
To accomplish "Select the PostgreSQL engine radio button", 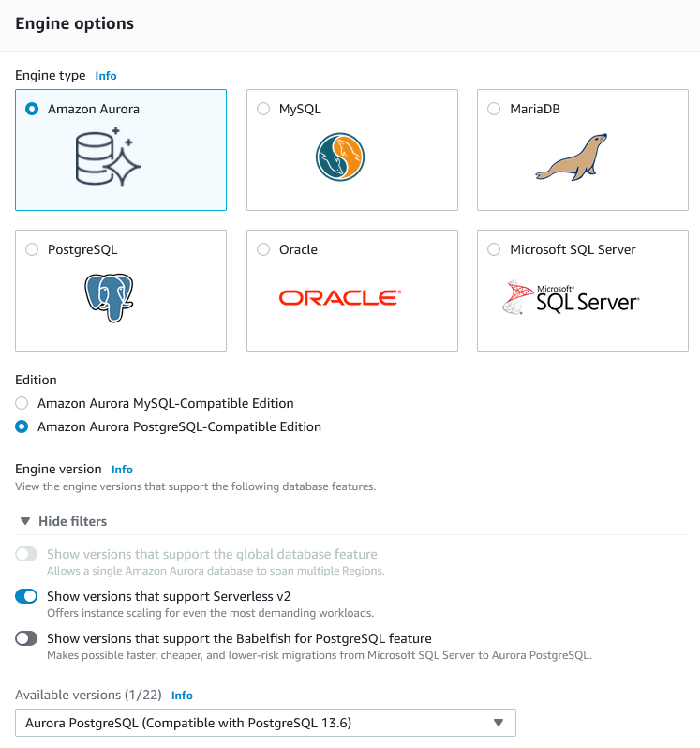I will 32,249.
